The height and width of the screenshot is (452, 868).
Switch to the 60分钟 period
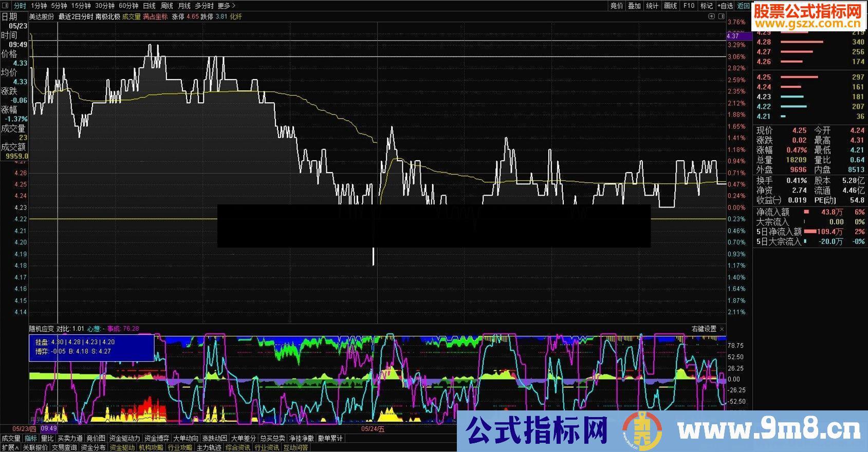click(128, 6)
